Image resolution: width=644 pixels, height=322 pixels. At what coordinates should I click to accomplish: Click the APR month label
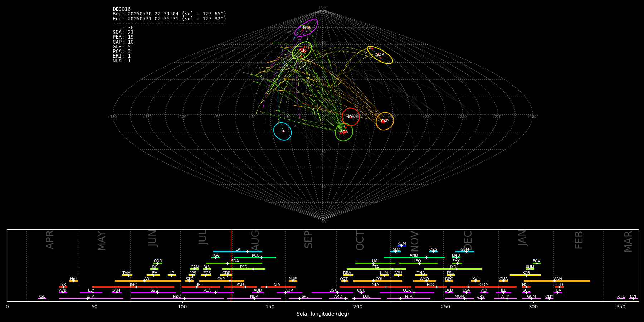50,240
